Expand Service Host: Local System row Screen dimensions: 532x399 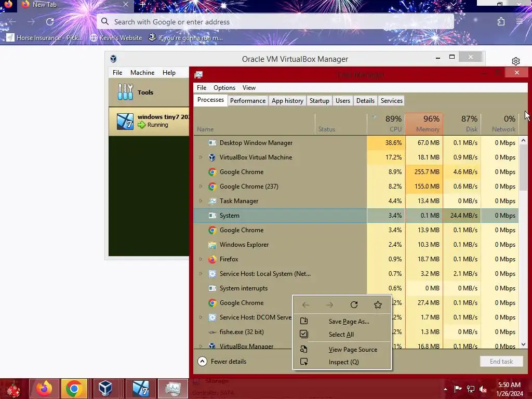[201, 274]
